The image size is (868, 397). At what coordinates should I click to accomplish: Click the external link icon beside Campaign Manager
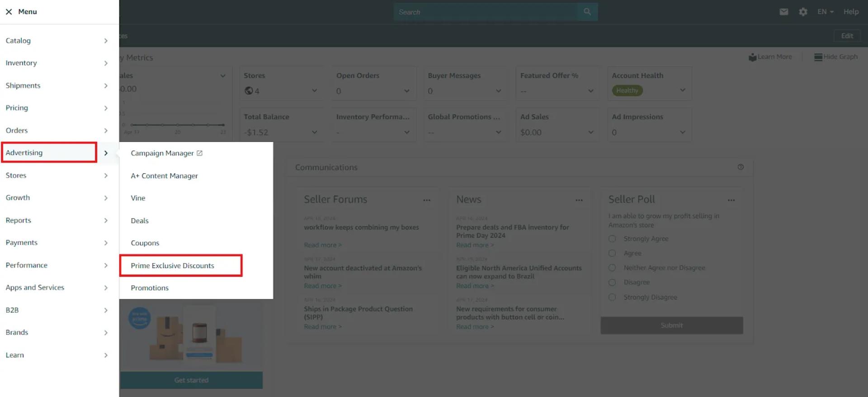point(200,153)
